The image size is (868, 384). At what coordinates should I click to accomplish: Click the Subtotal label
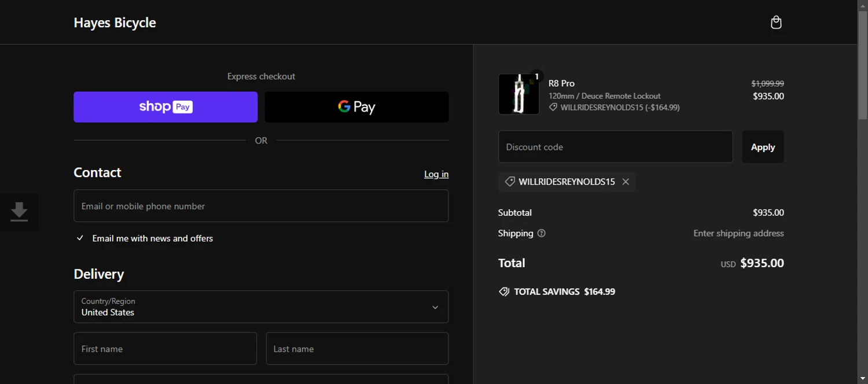[x=515, y=213]
